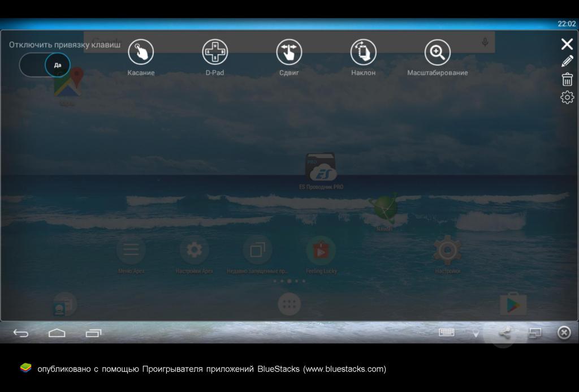Click the Google search bar

289,42
